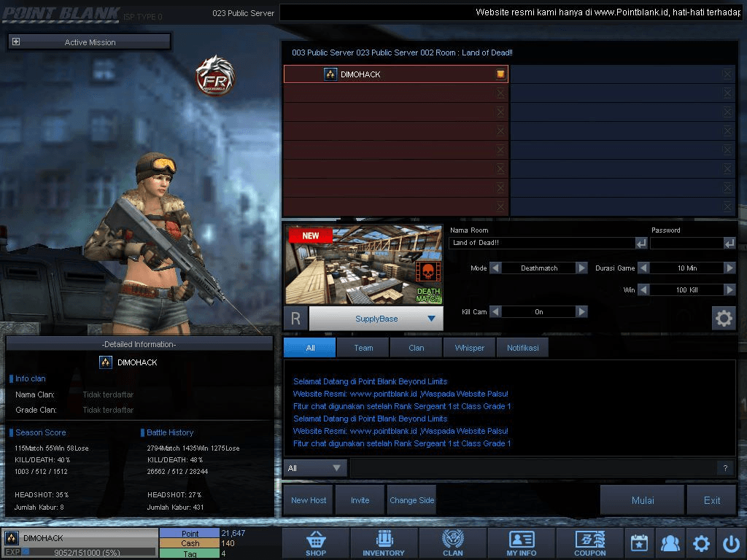The image size is (747, 560).
Task: Click the Cash value 140
Action: [x=228, y=543]
